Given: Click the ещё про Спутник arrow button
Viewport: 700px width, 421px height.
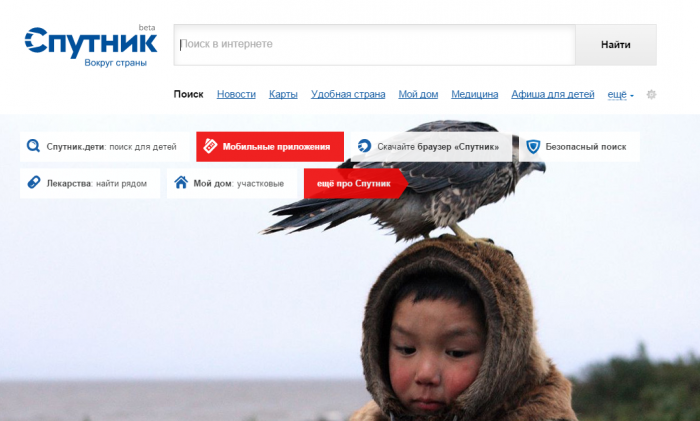Looking at the screenshot, I should (355, 183).
